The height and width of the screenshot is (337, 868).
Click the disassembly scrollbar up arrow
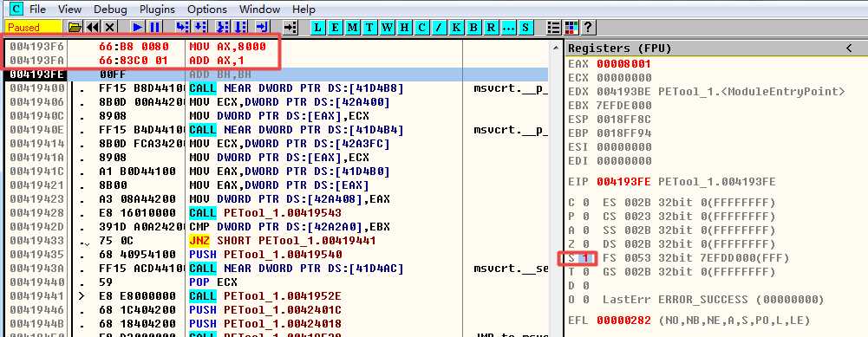(x=556, y=49)
